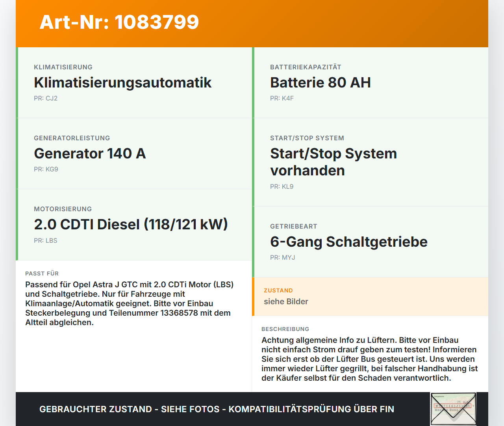
Task: Click the 'PASST FÜR' label
Action: point(42,273)
